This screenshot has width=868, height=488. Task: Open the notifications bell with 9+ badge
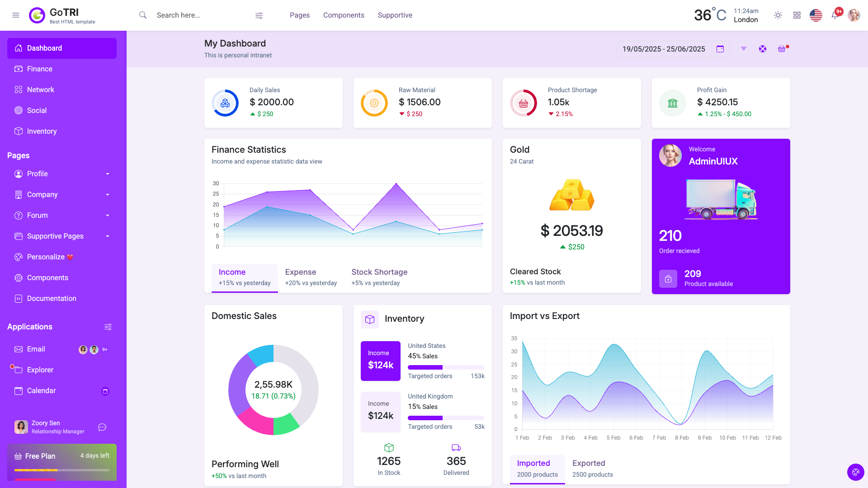835,15
